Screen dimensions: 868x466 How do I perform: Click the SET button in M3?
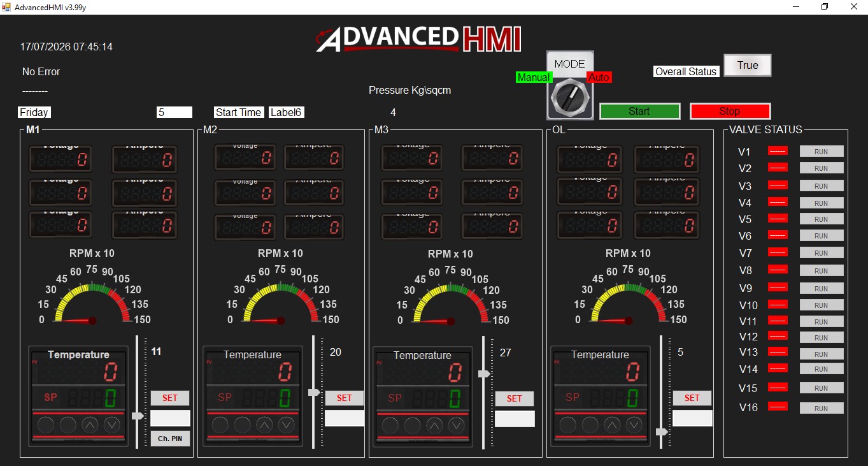coord(515,398)
